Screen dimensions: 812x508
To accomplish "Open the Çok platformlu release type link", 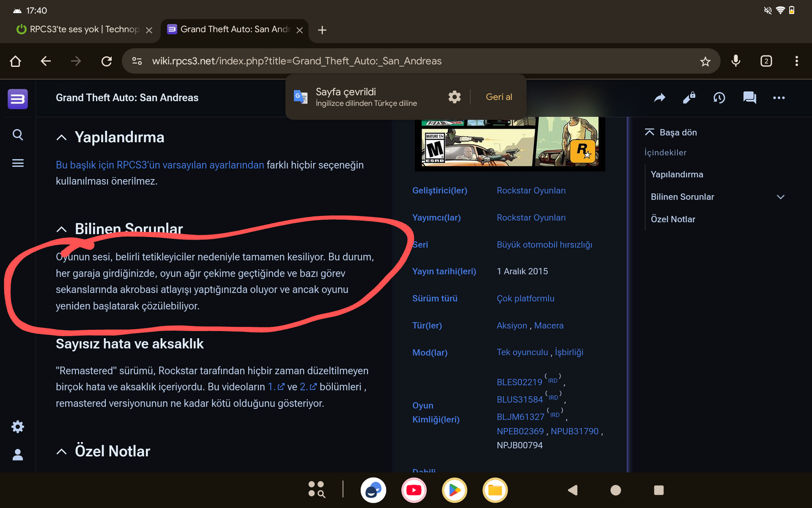I will (x=525, y=299).
